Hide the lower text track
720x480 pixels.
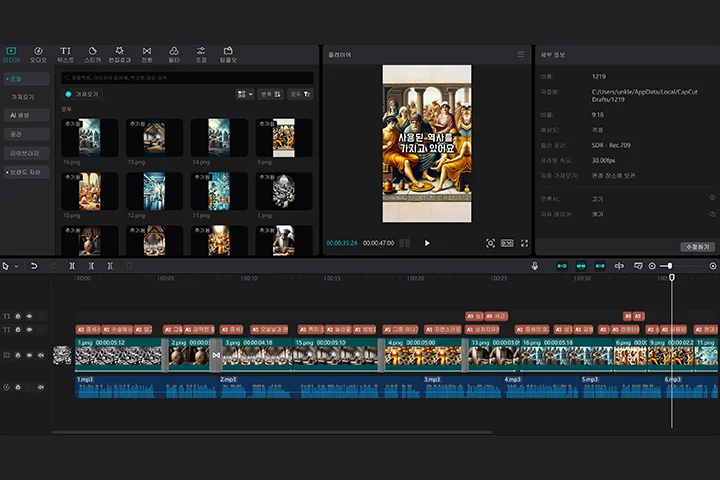(x=29, y=329)
